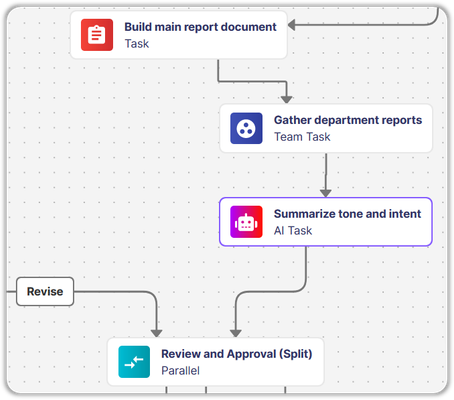Click arrowhead entering Summarize tone and intent
The width and height of the screenshot is (454, 400).
tap(326, 193)
